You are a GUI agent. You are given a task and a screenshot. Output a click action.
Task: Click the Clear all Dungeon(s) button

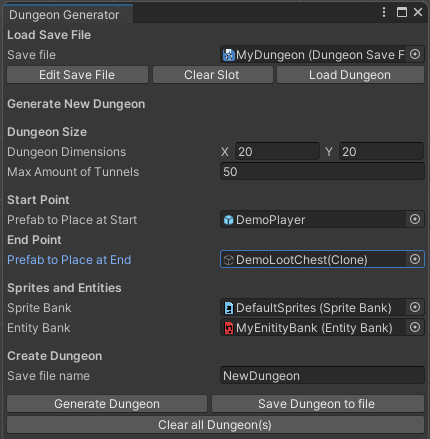click(215, 425)
